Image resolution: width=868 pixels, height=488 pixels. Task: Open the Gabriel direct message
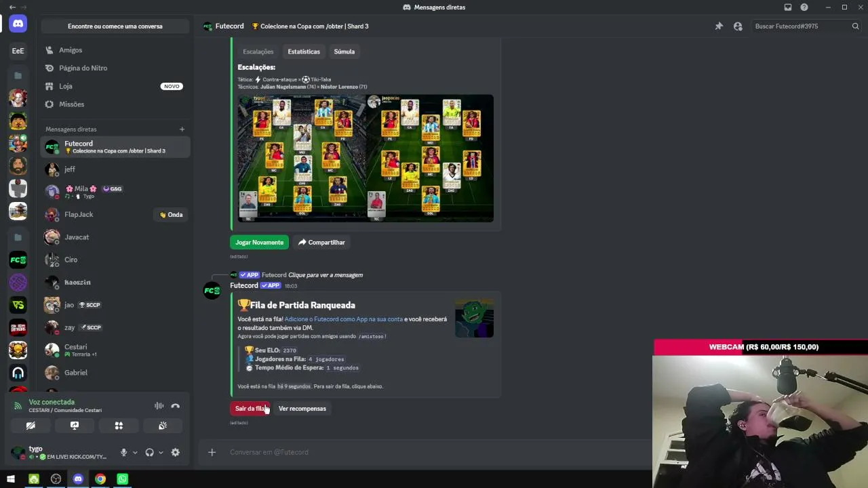click(x=115, y=373)
